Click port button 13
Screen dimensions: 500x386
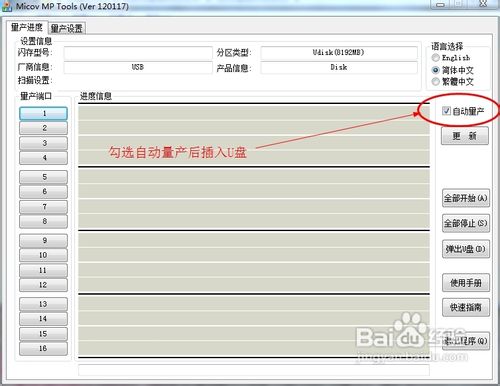44,304
